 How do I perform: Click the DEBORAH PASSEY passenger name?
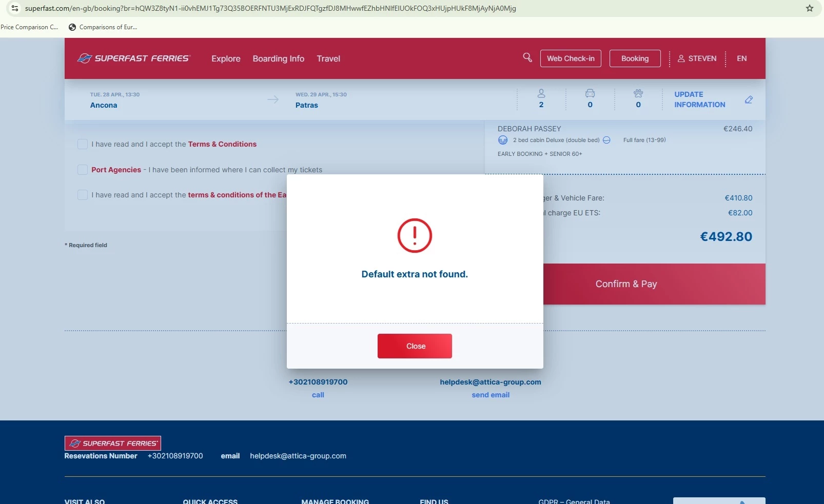[x=529, y=129]
